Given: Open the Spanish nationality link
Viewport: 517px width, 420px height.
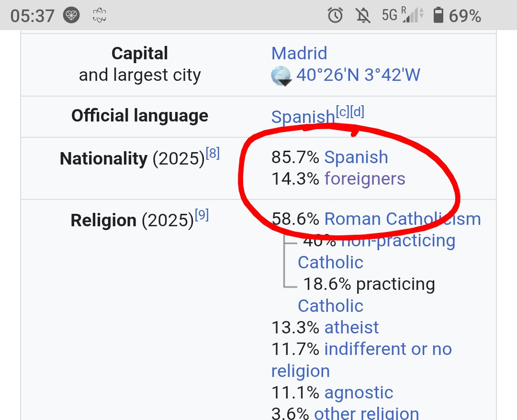Looking at the screenshot, I should (x=356, y=157).
